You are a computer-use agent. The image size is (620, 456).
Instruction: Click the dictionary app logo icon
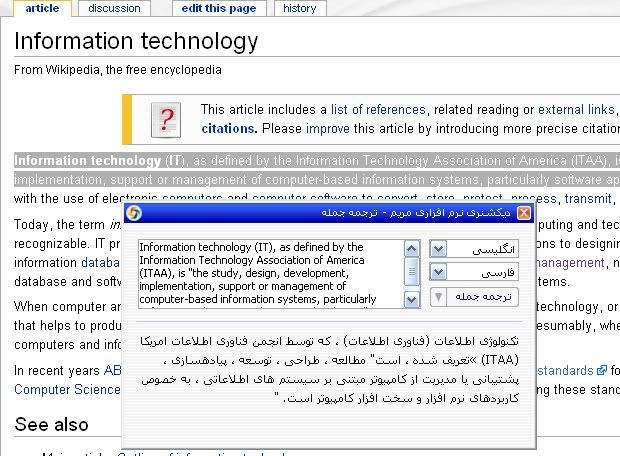click(134, 213)
